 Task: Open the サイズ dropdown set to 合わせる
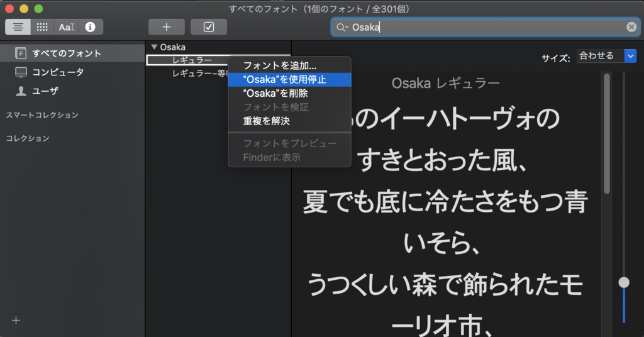tap(607, 56)
